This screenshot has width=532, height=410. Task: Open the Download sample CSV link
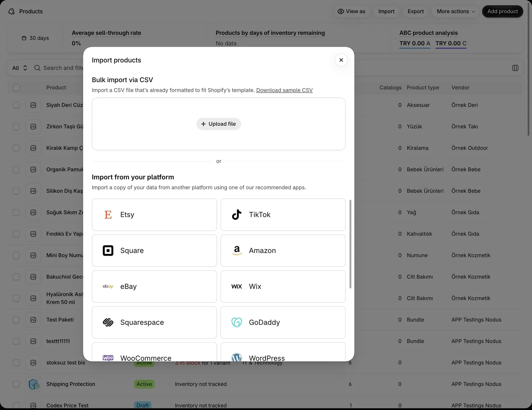click(x=284, y=90)
